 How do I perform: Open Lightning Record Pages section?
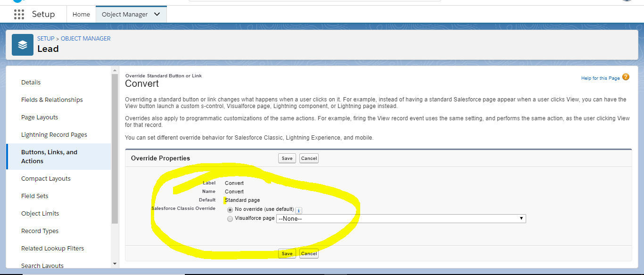(x=54, y=134)
